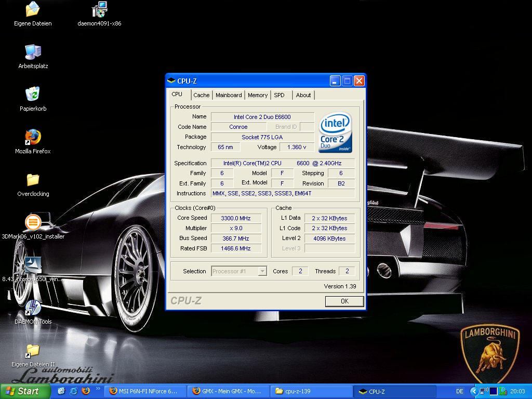Image resolution: width=532 pixels, height=399 pixels.
Task: Click the Name field Intel Core 2 Duo E6600
Action: tap(262, 117)
